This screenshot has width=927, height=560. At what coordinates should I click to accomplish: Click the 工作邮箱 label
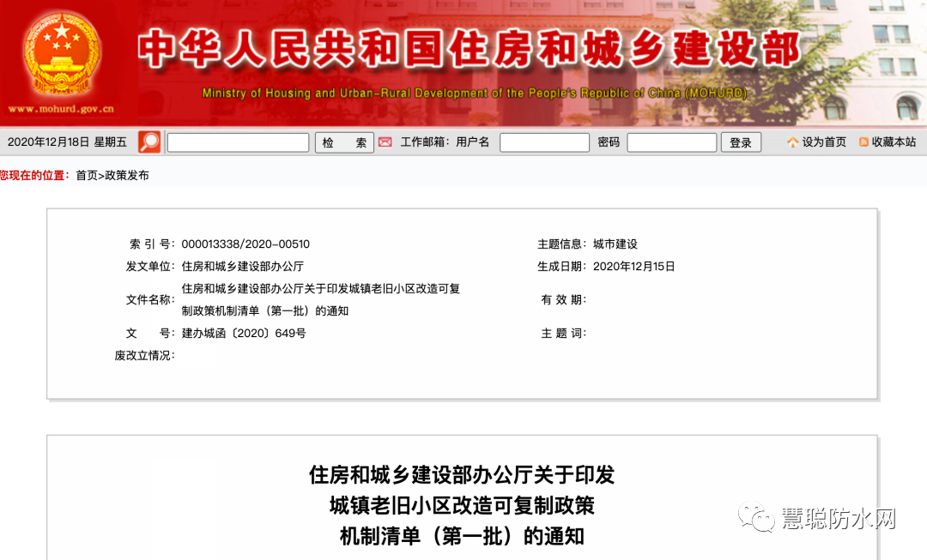click(x=425, y=142)
